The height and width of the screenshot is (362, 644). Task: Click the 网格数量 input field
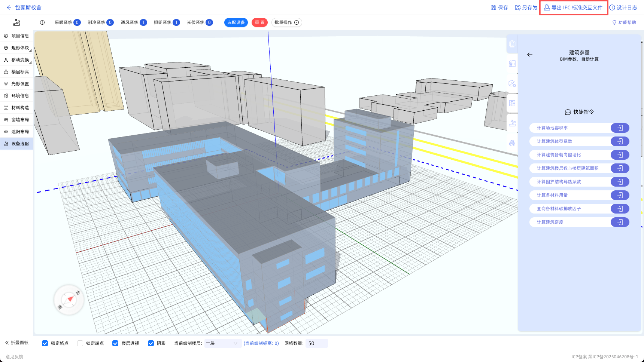pos(316,343)
